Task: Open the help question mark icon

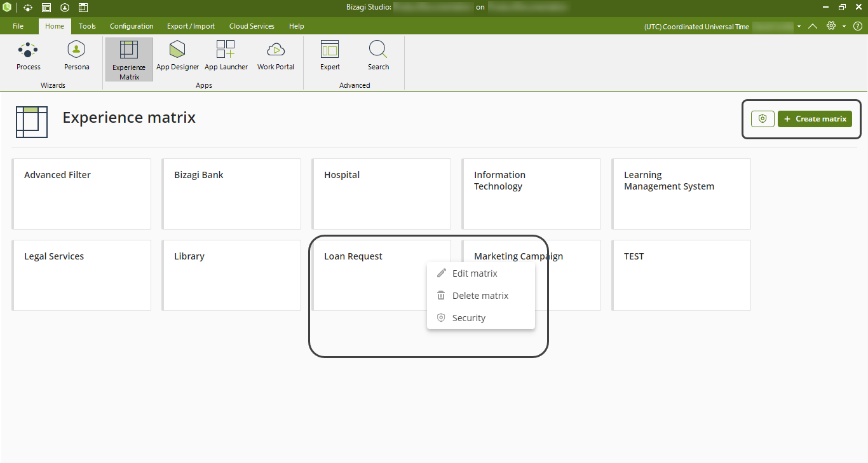Action: [857, 26]
